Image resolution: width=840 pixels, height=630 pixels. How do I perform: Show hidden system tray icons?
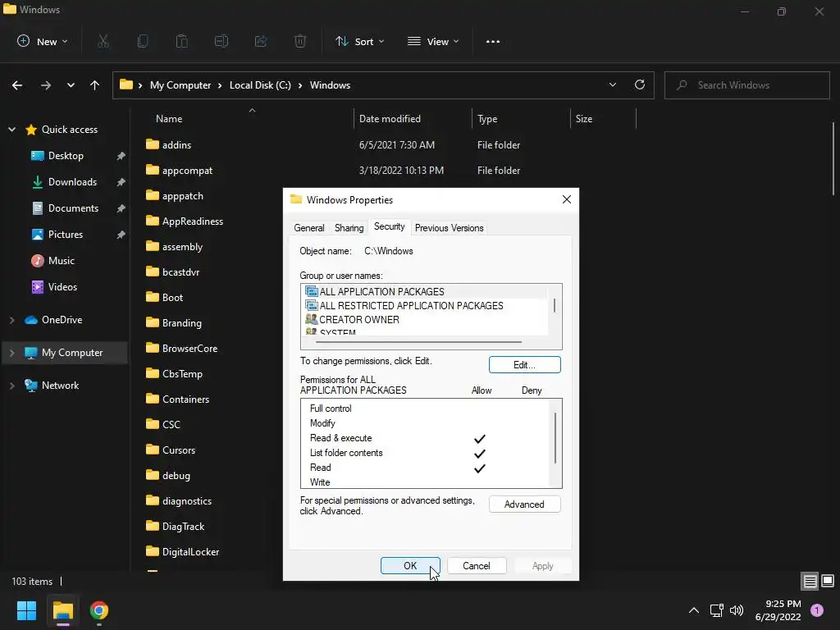[x=694, y=610]
